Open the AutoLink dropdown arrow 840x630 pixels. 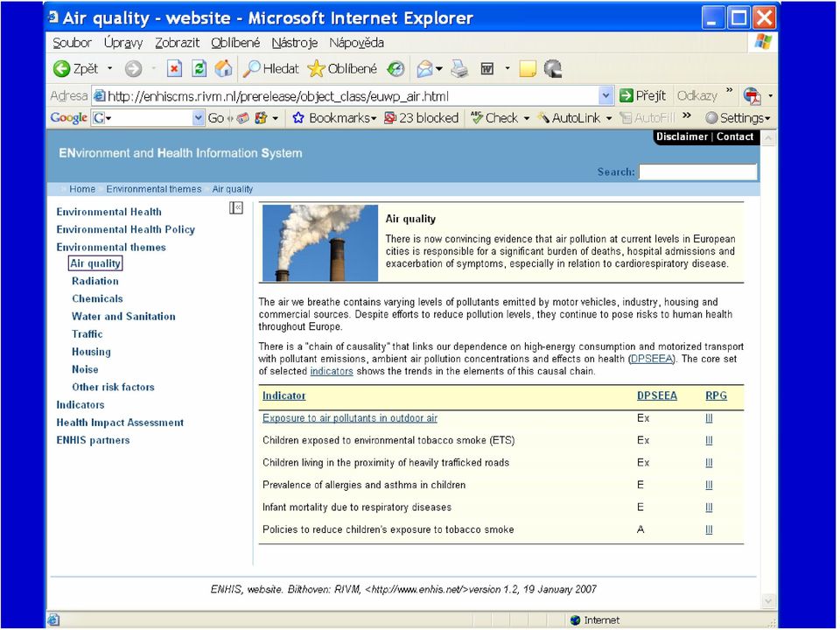609,118
